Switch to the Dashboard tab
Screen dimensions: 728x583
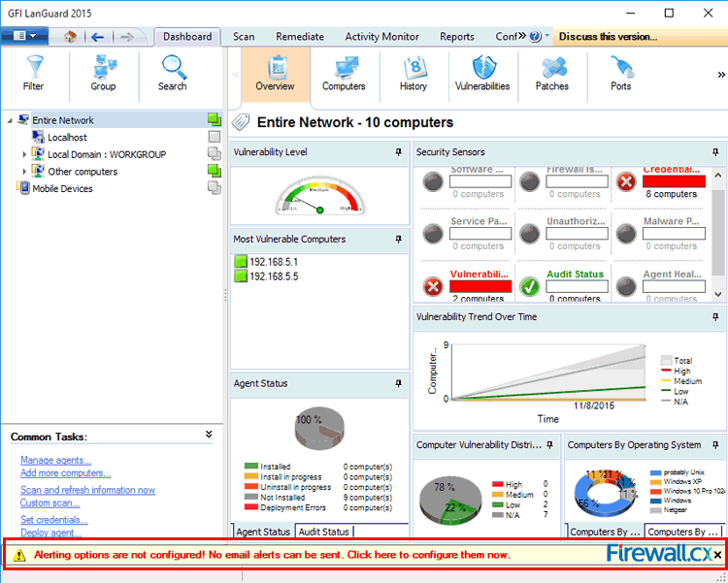pyautogui.click(x=187, y=36)
